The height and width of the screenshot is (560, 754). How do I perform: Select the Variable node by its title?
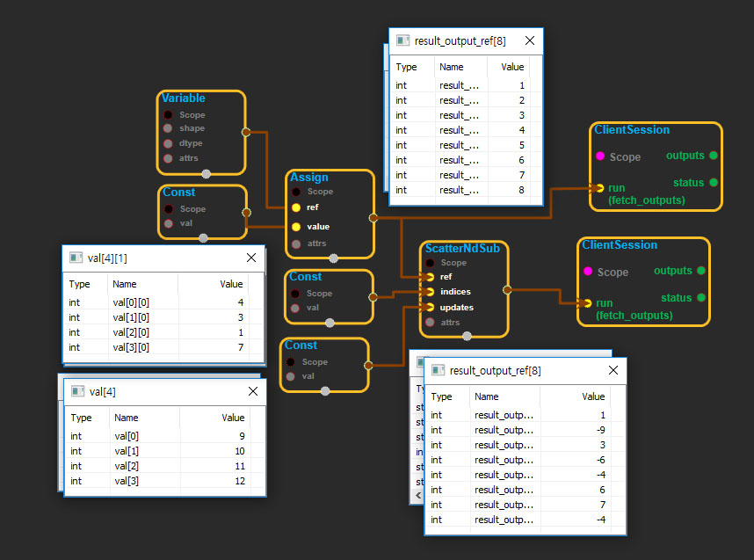point(183,98)
